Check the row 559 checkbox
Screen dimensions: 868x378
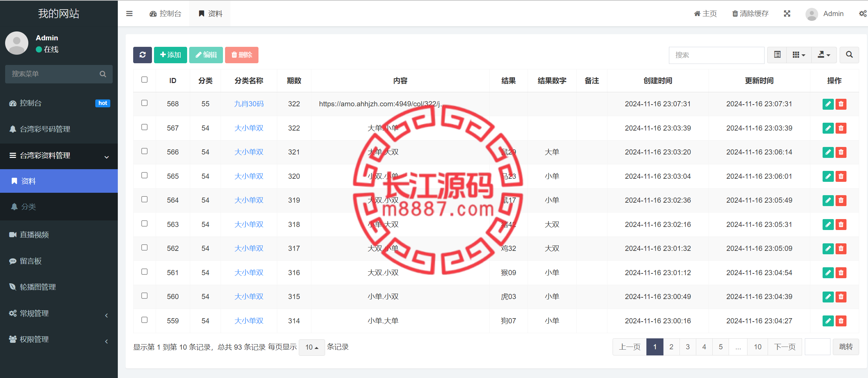coord(144,320)
